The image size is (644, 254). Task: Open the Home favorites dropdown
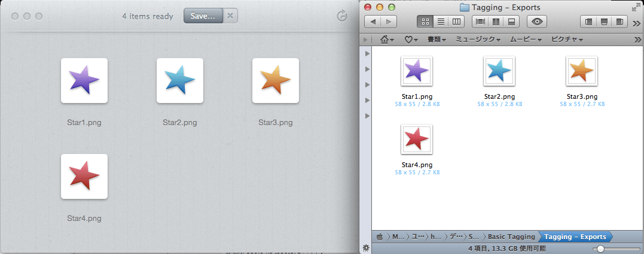click(387, 40)
